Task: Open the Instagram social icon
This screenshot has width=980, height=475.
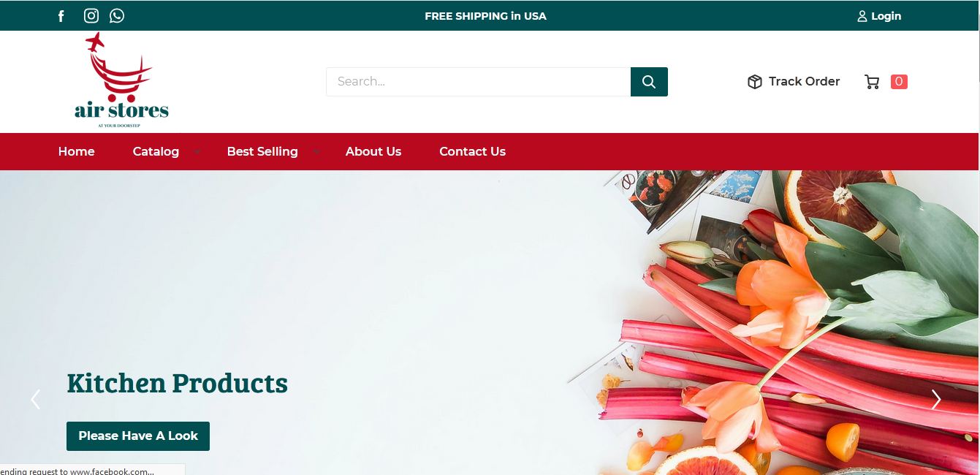Action: (x=91, y=16)
